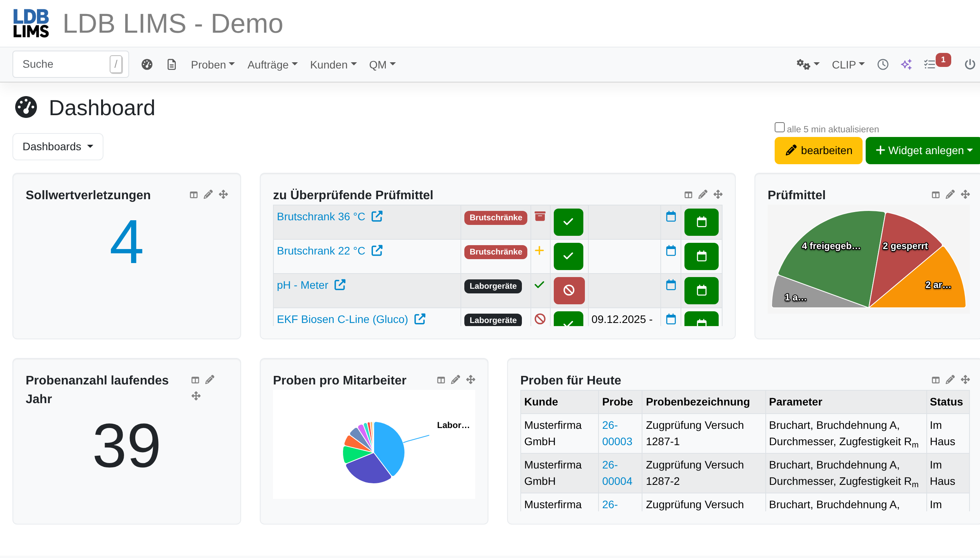Click green checkmark button for Brutschrank 36 °C
The height and width of the screenshot is (558, 980).
(x=568, y=222)
